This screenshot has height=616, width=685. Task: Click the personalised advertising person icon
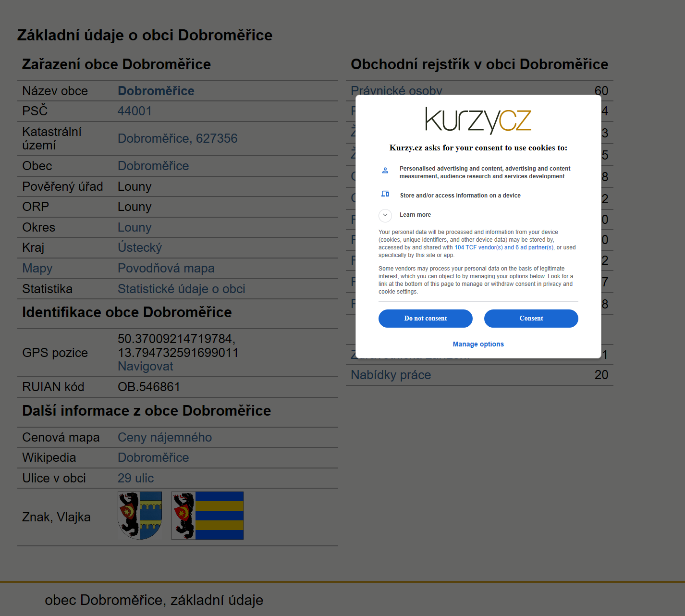click(385, 170)
